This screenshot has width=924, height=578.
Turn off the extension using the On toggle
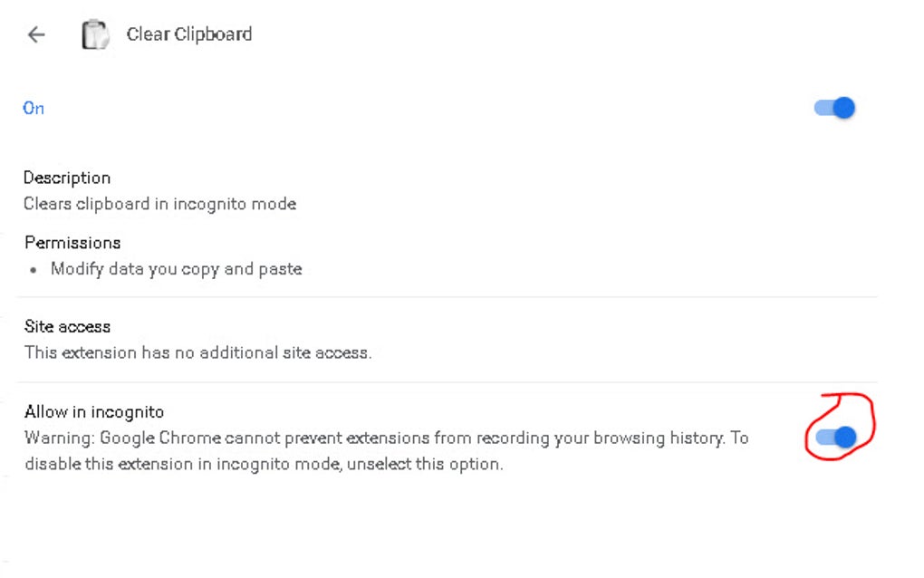(x=832, y=107)
